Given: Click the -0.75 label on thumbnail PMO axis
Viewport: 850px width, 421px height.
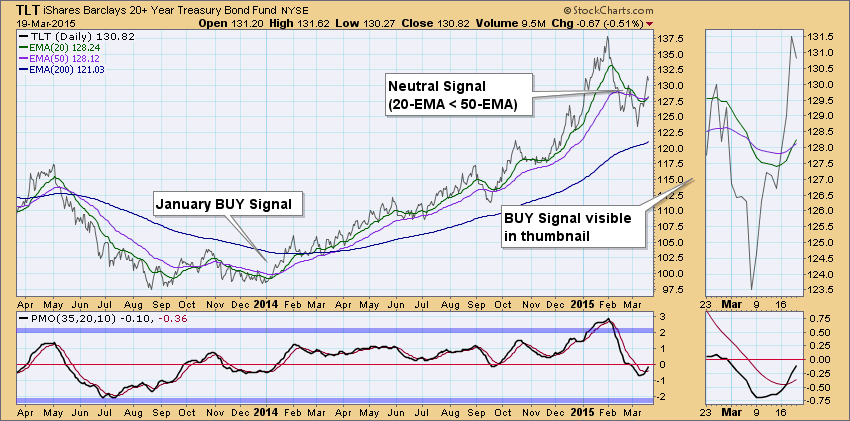Looking at the screenshot, I should coord(817,400).
